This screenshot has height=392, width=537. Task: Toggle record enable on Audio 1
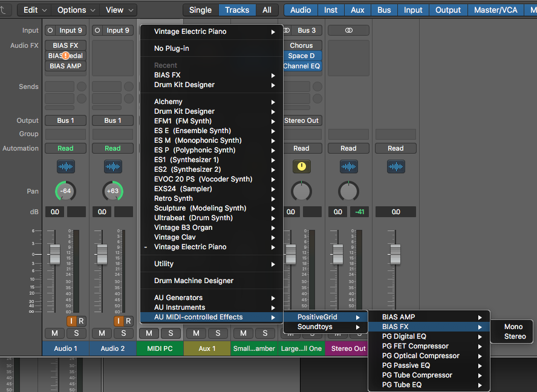(x=81, y=321)
